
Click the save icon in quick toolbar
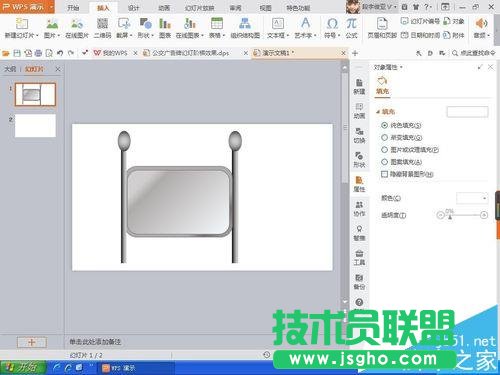pyautogui.click(x=17, y=53)
